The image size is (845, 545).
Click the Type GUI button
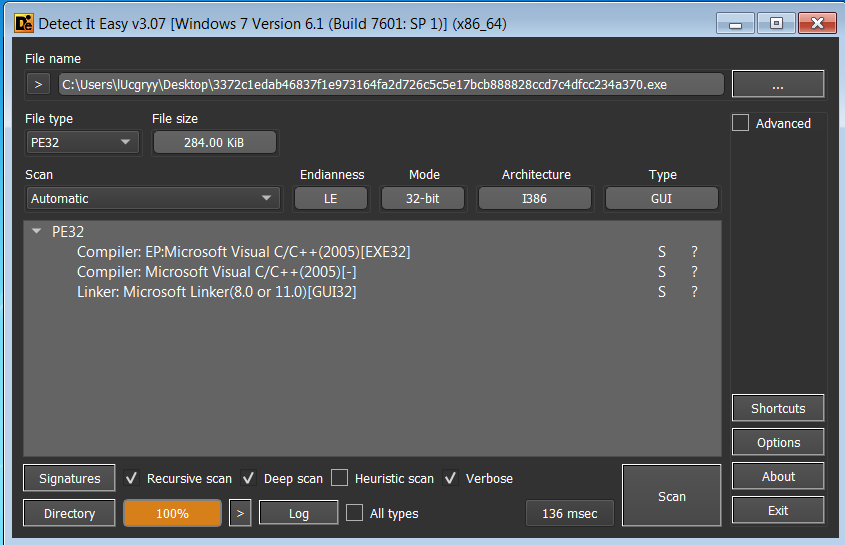(662, 198)
